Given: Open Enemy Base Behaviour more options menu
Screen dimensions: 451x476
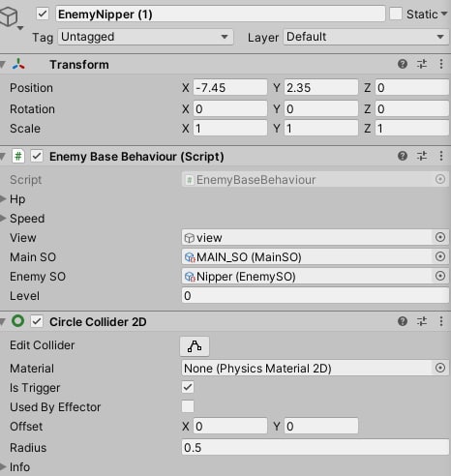Looking at the screenshot, I should point(441,156).
